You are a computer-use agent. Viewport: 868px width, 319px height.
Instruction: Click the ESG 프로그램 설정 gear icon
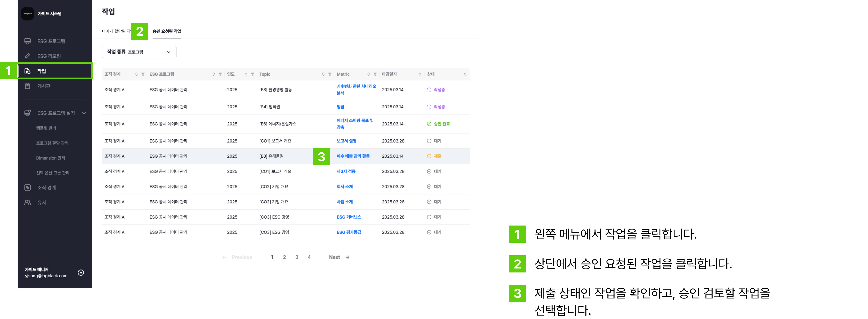coord(28,113)
